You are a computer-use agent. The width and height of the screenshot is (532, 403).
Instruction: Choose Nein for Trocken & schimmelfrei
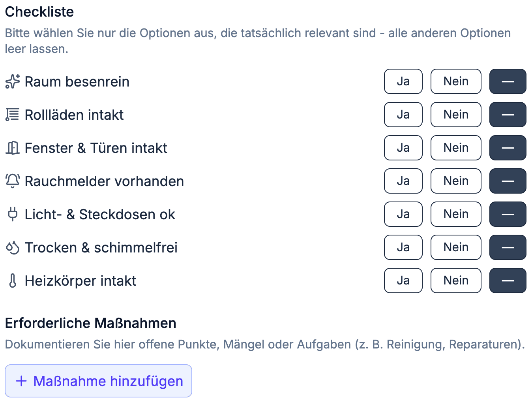pos(456,247)
